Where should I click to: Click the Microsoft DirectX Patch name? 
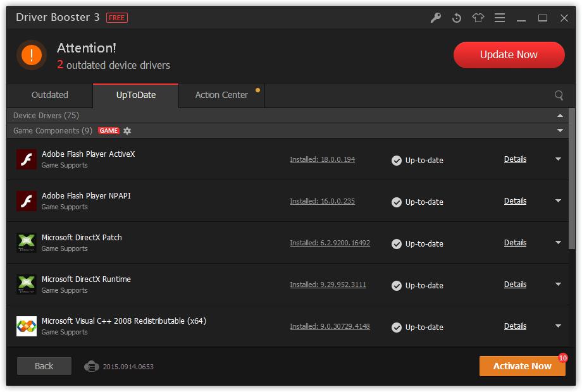(x=82, y=237)
